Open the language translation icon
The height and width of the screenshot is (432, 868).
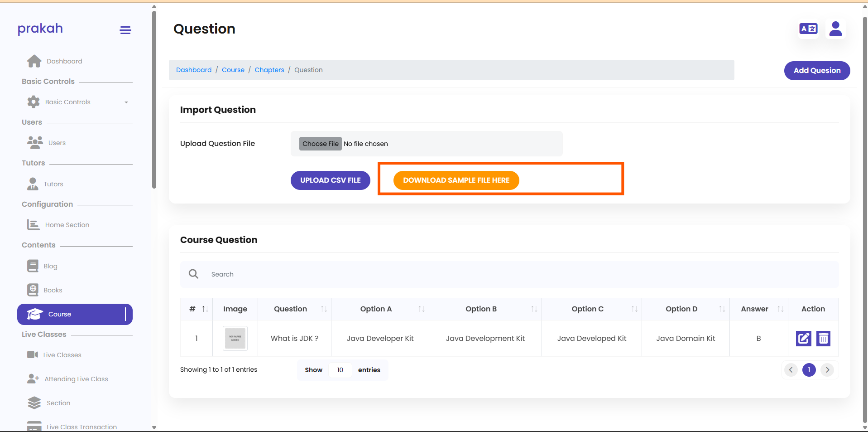pyautogui.click(x=808, y=29)
